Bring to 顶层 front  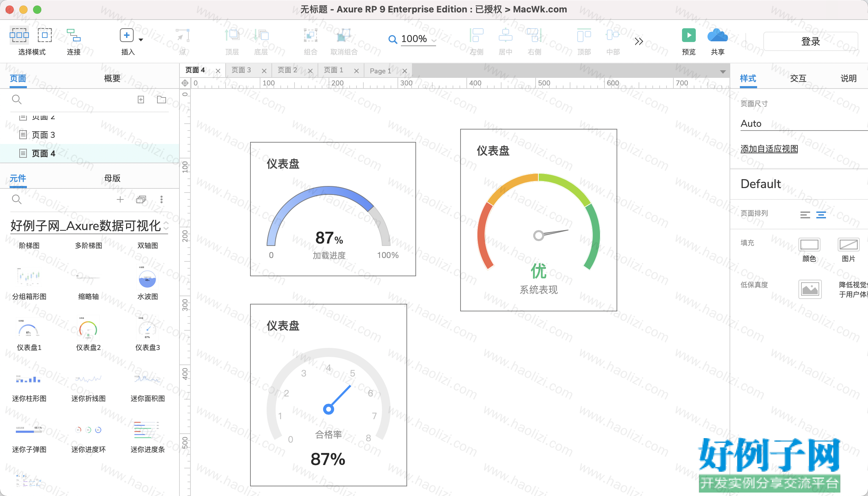(232, 35)
